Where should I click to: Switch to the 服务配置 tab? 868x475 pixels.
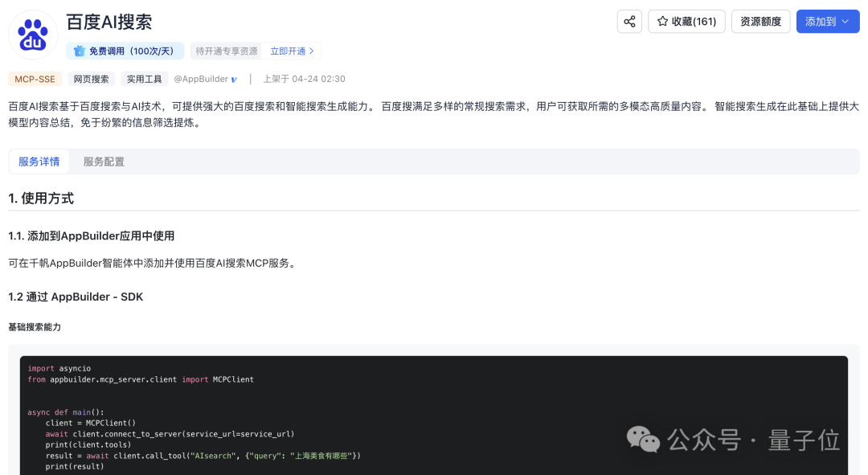104,162
